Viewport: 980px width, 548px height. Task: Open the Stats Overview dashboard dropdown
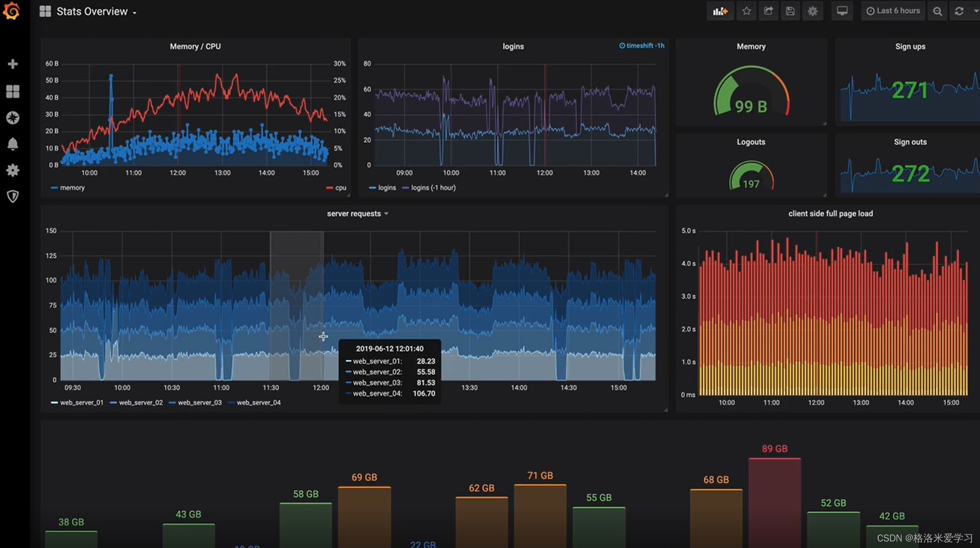click(x=96, y=11)
